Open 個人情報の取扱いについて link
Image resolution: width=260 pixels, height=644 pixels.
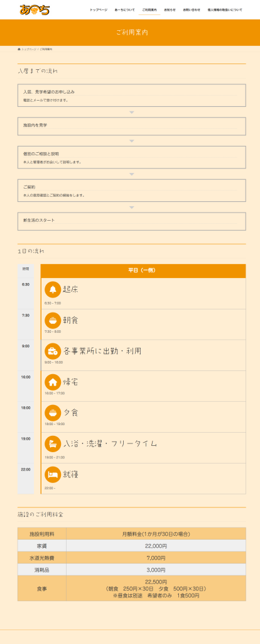tap(225, 9)
